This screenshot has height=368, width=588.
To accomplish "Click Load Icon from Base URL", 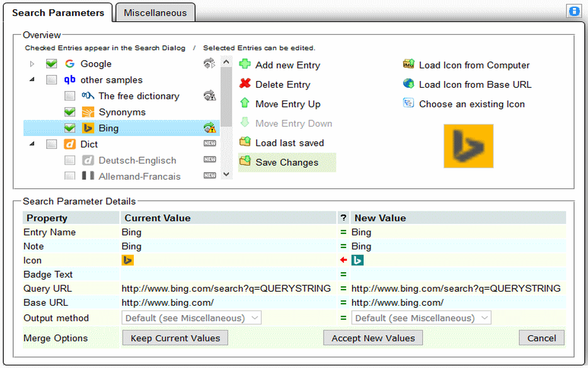I will [475, 85].
